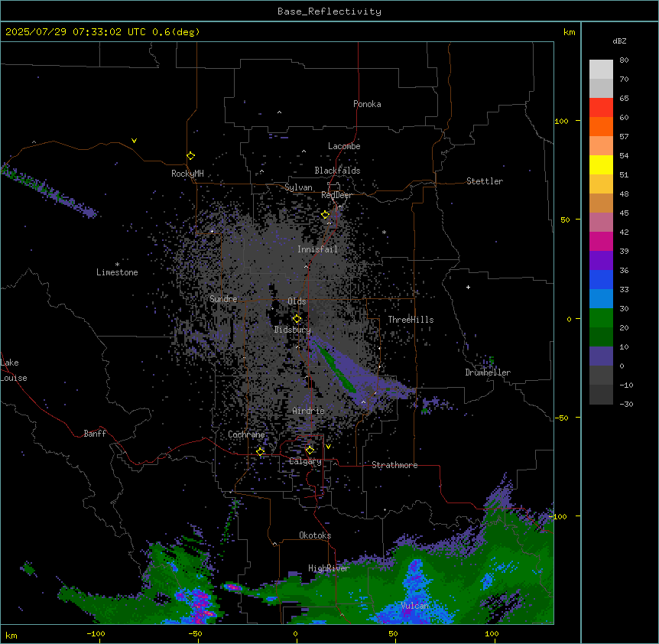Click the white asterisk marker east of Innisfail
659x644 pixels.
pos(384,232)
